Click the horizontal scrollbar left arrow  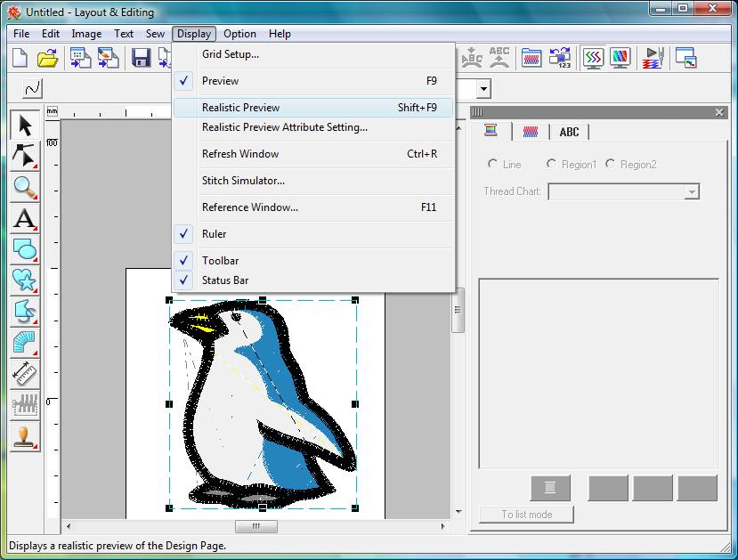click(69, 526)
